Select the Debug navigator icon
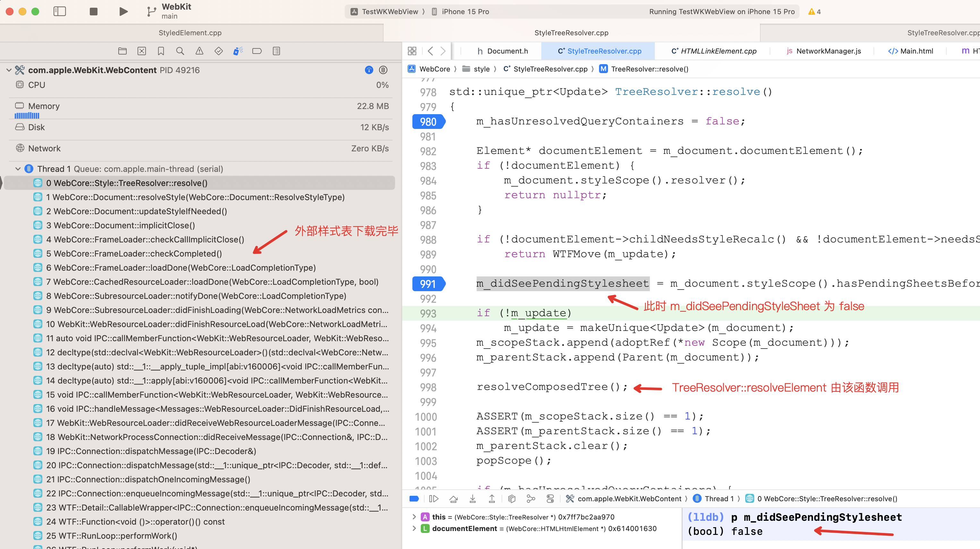 pyautogui.click(x=238, y=51)
